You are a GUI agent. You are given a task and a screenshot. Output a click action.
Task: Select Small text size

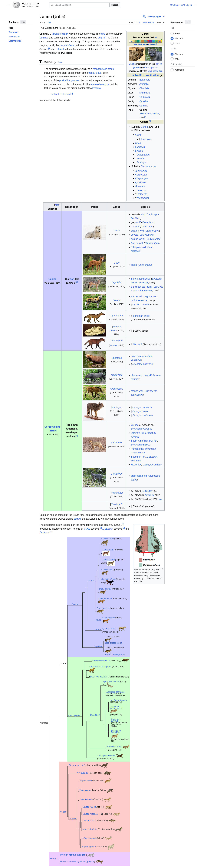pos(172,34)
